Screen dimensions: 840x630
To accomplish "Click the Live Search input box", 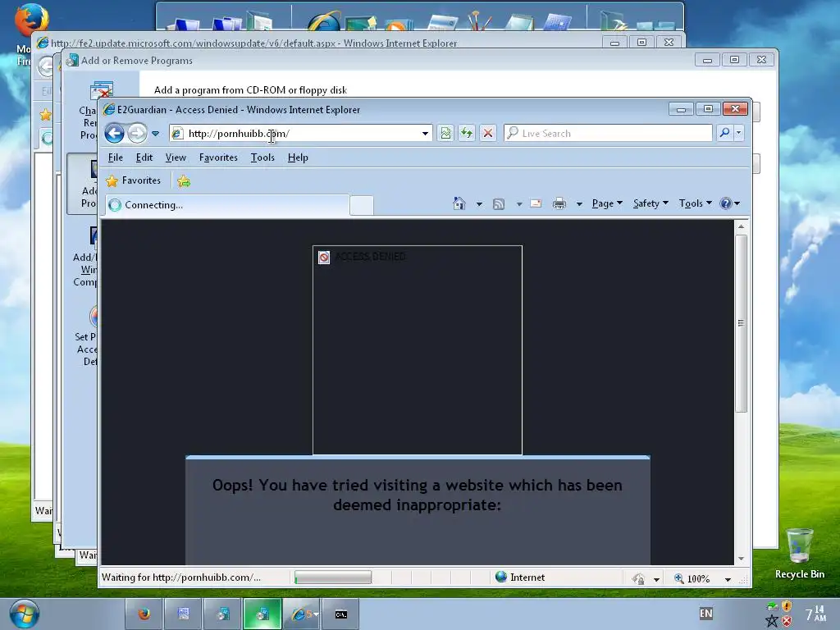I will [x=608, y=134].
